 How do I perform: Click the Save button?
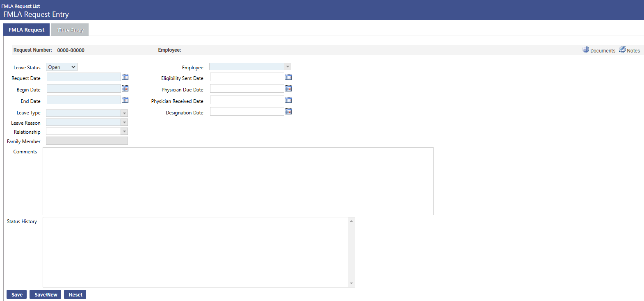(17, 294)
